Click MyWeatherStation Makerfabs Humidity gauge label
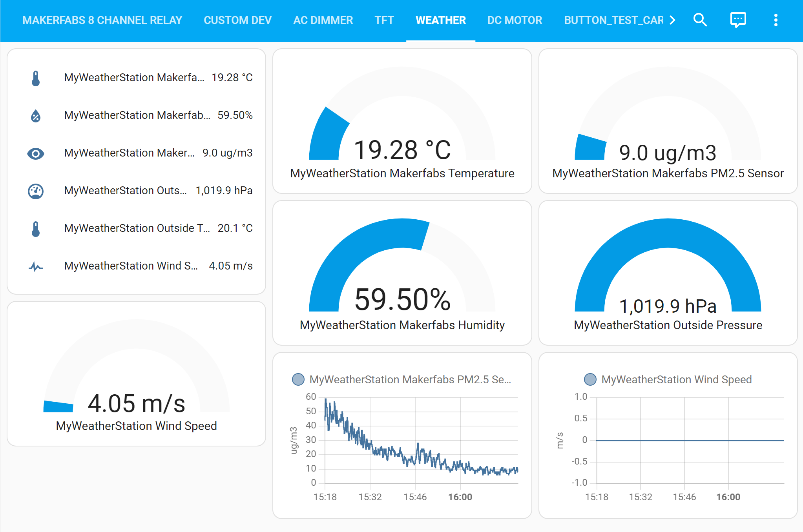Image resolution: width=803 pixels, height=532 pixels. [x=402, y=325]
